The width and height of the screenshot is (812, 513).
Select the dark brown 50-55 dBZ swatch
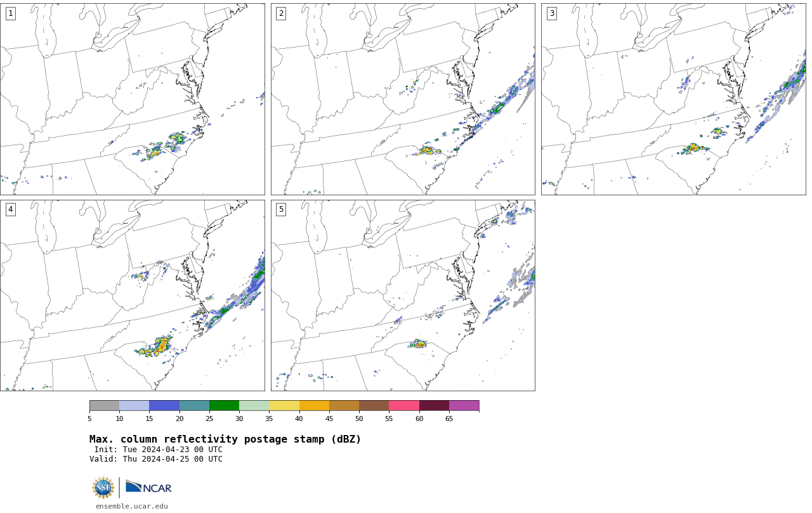[374, 406]
